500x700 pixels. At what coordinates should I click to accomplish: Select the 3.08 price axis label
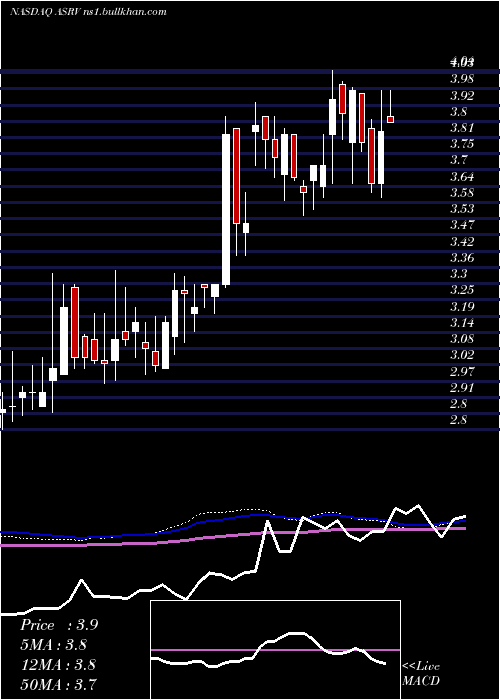(x=462, y=339)
